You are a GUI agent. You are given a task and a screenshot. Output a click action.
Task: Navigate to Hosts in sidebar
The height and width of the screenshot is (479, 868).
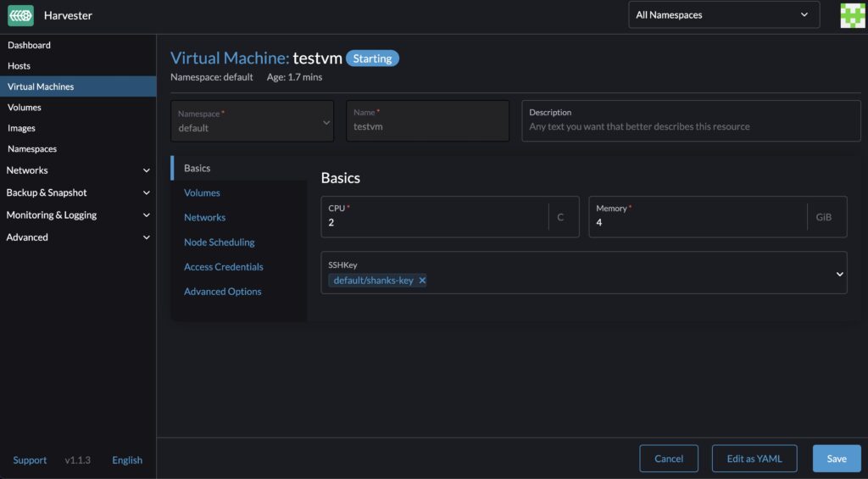tap(19, 66)
